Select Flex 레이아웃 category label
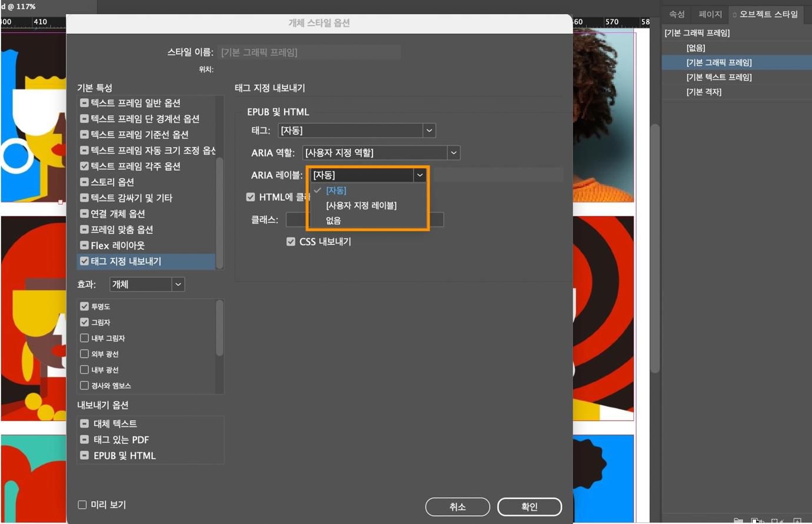812x524 pixels. click(x=118, y=245)
